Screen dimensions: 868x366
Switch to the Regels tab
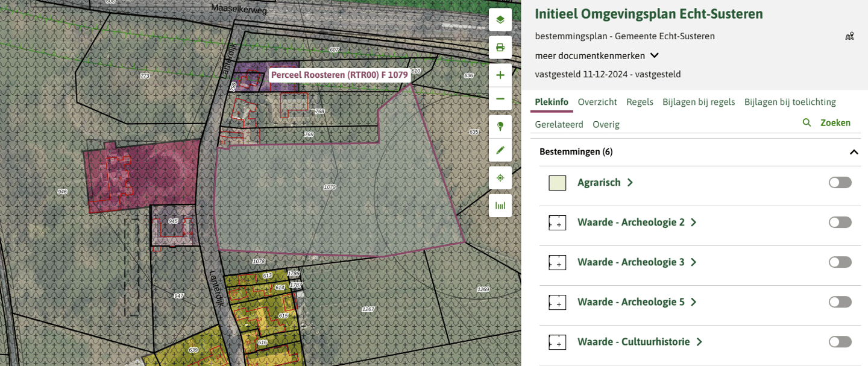640,102
